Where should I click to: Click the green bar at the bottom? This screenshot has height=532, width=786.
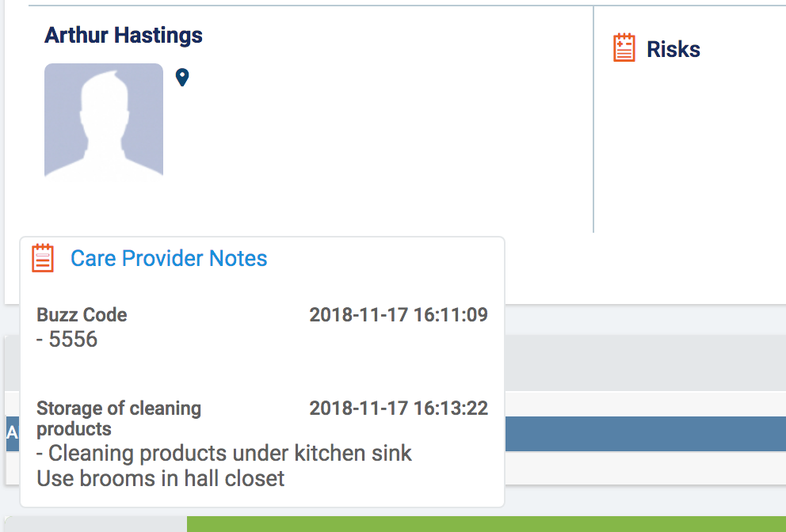[x=486, y=524]
